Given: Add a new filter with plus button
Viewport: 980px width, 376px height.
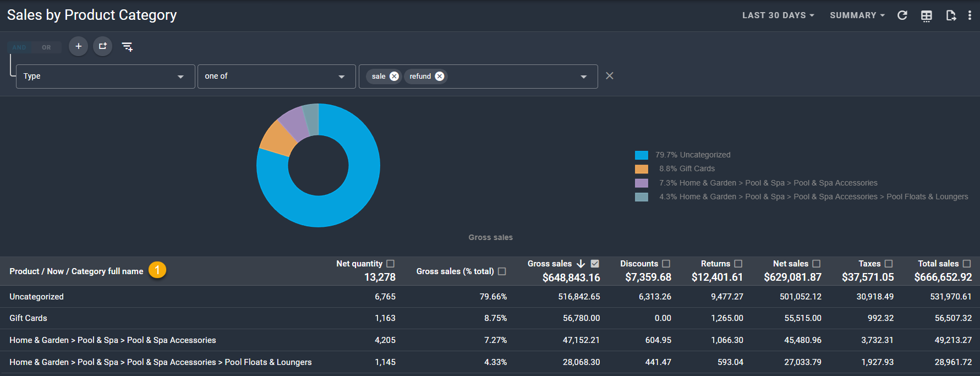Looking at the screenshot, I should point(79,46).
